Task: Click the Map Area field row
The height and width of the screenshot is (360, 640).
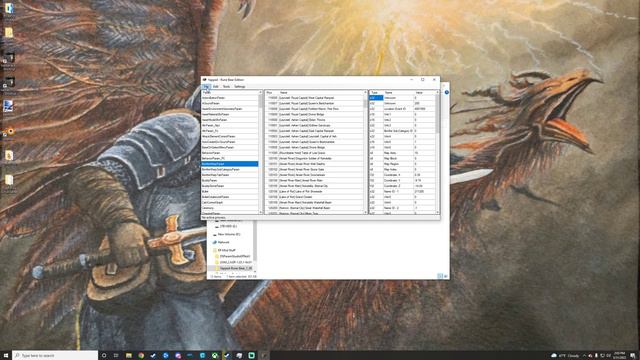Action: [402, 153]
